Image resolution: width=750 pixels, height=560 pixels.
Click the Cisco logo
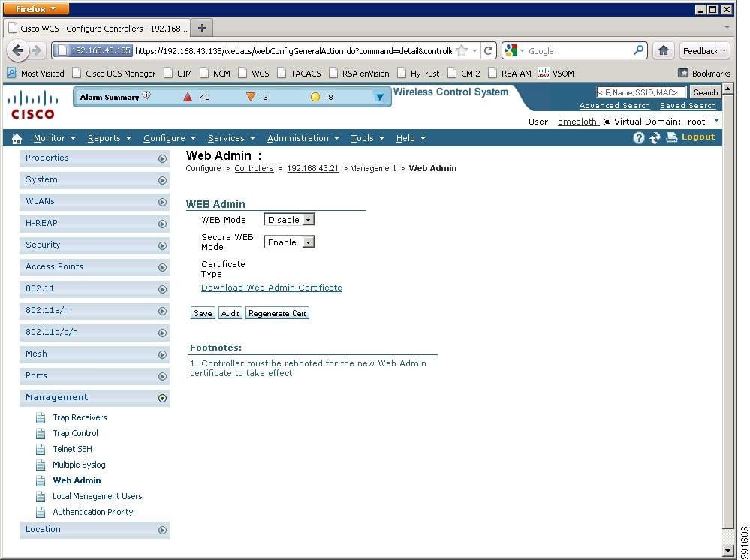32,104
